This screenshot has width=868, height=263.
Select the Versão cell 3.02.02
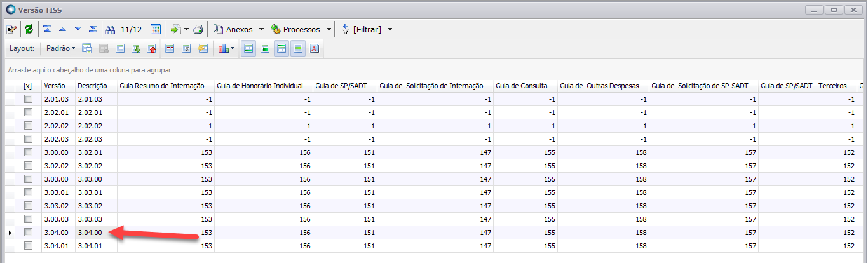point(58,166)
